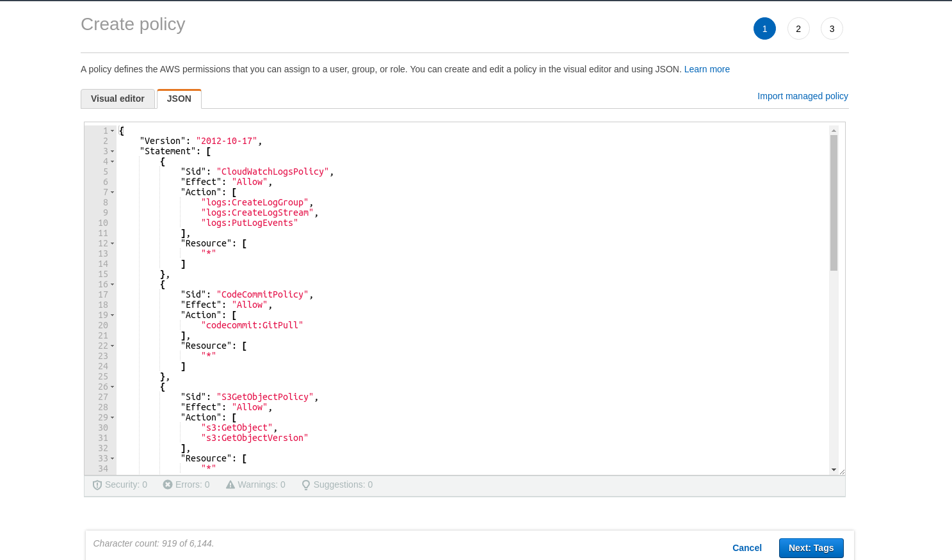Click Import managed policy link
The width and height of the screenshot is (952, 560).
(x=802, y=96)
